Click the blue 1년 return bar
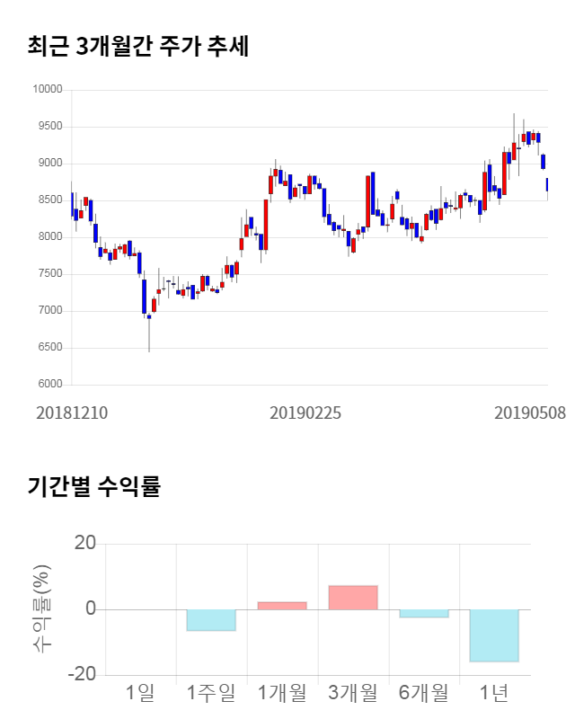The width and height of the screenshot is (575, 728). [x=494, y=635]
